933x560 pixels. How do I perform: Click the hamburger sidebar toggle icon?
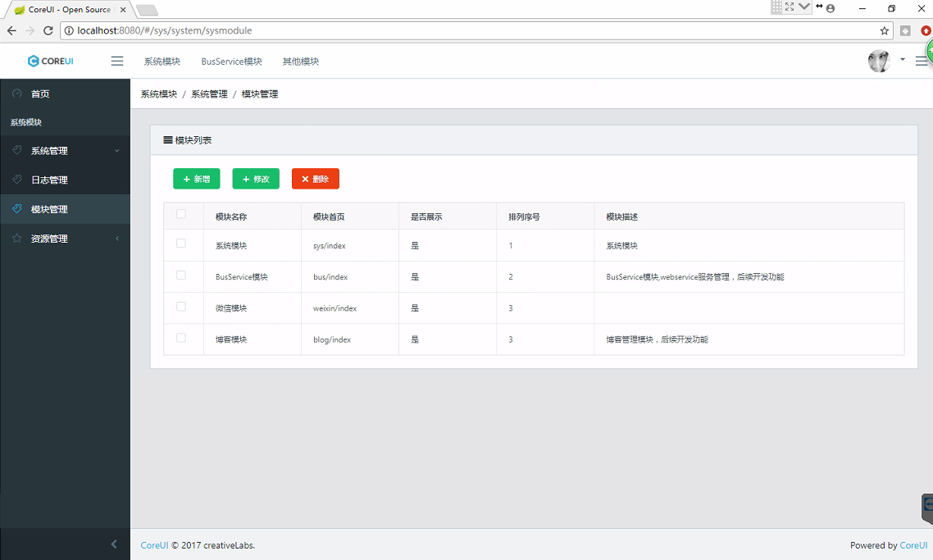117,61
